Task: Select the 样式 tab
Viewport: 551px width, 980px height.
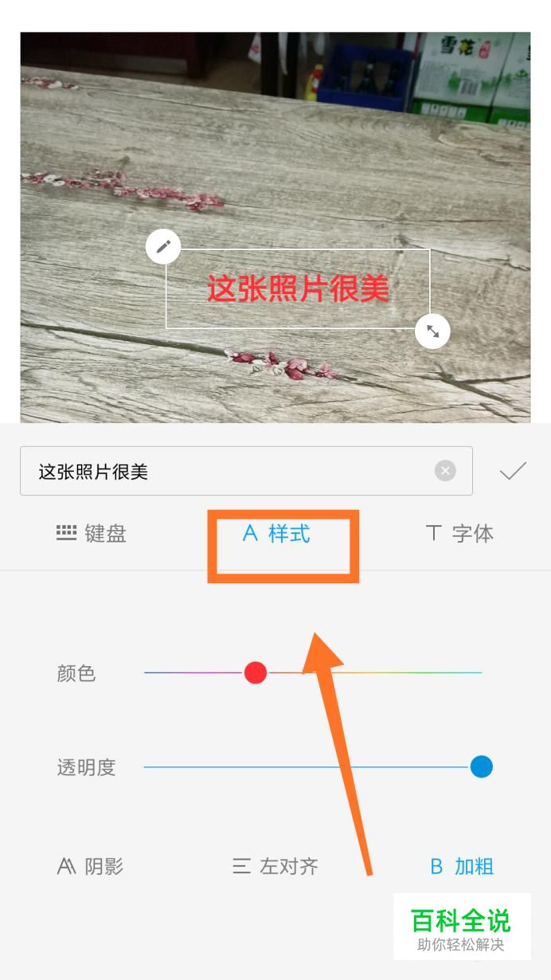Action: 276,533
